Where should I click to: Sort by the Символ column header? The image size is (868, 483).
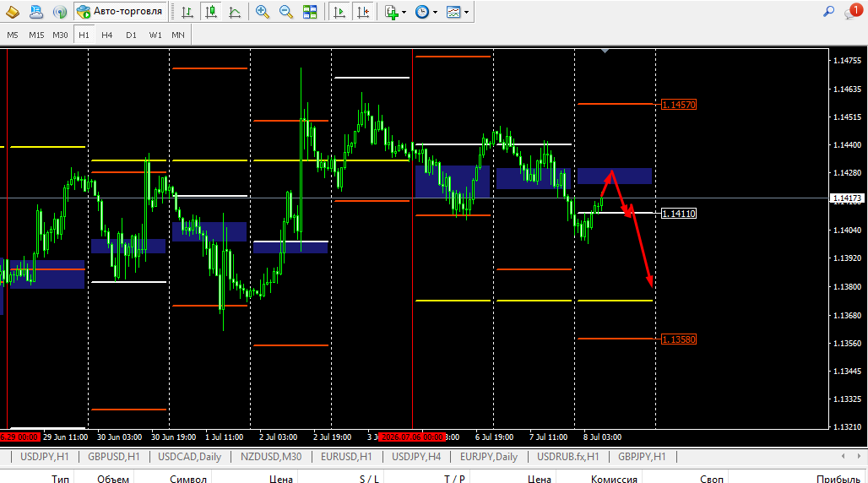(x=188, y=479)
